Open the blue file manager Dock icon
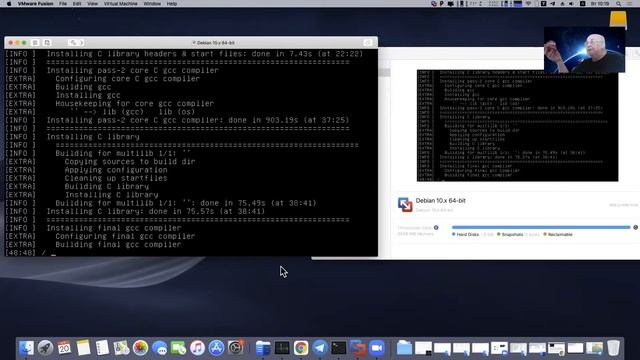640x360 pixels. pyautogui.click(x=263, y=348)
